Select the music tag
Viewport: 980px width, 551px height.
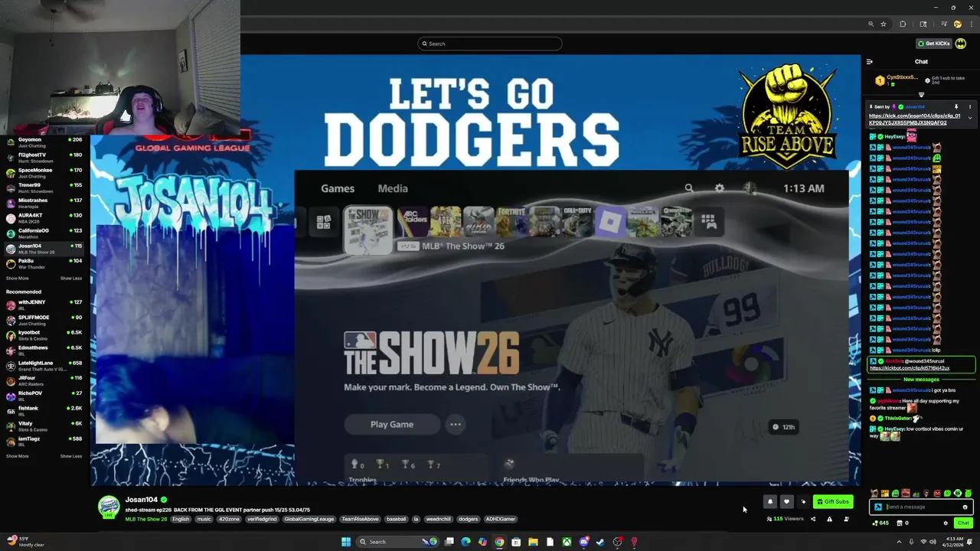coord(204,519)
